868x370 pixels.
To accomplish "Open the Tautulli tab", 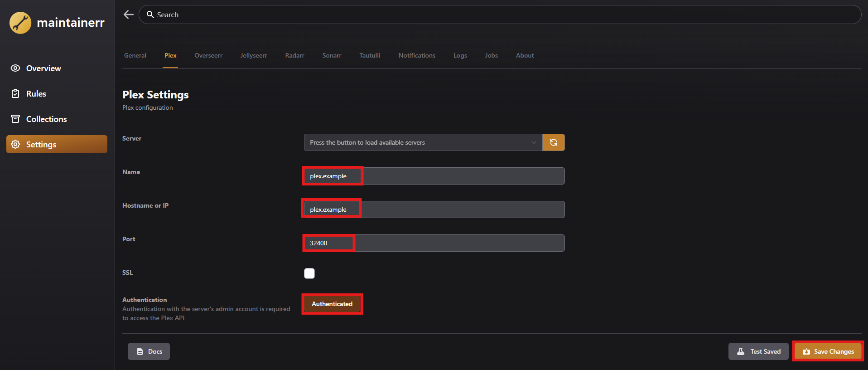I will point(370,55).
